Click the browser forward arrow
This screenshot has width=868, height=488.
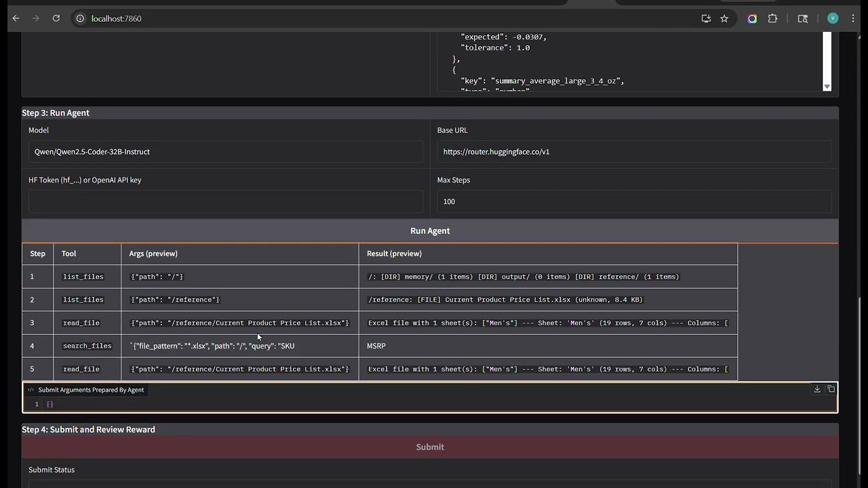click(x=36, y=18)
